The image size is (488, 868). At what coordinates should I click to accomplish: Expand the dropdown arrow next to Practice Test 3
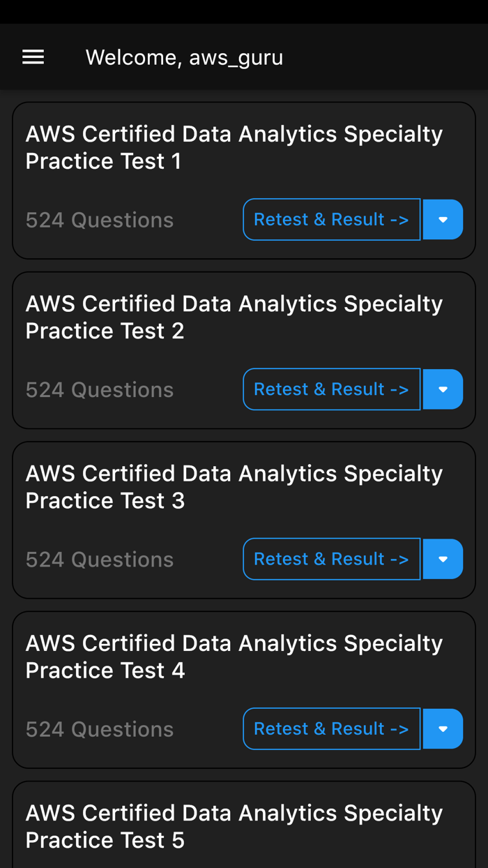point(443,559)
